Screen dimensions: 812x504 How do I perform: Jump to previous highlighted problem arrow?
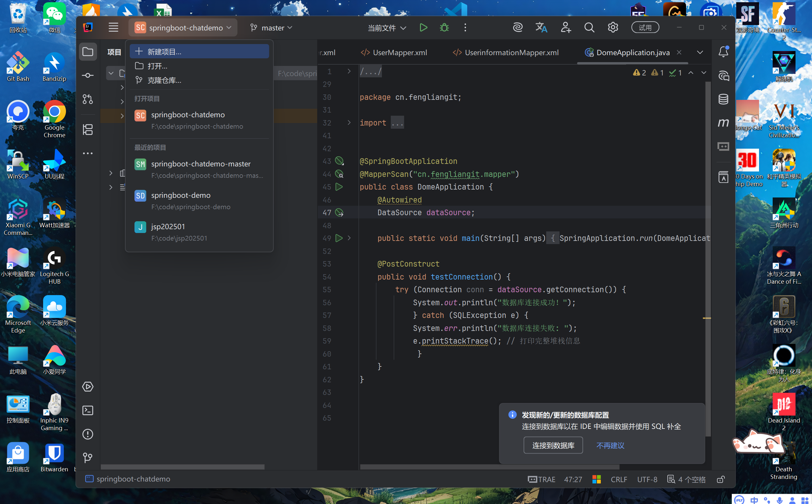click(x=691, y=73)
